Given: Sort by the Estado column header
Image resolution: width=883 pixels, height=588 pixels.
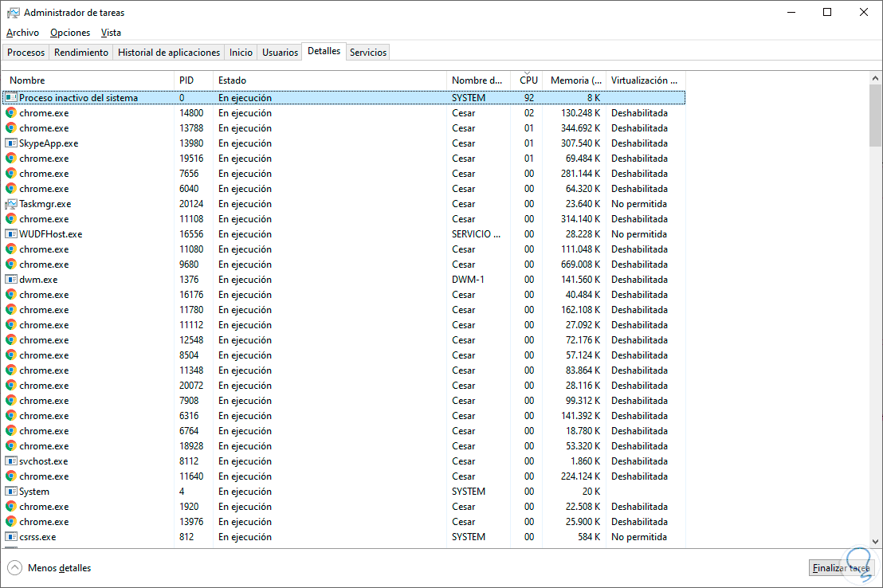Looking at the screenshot, I should tap(329, 80).
